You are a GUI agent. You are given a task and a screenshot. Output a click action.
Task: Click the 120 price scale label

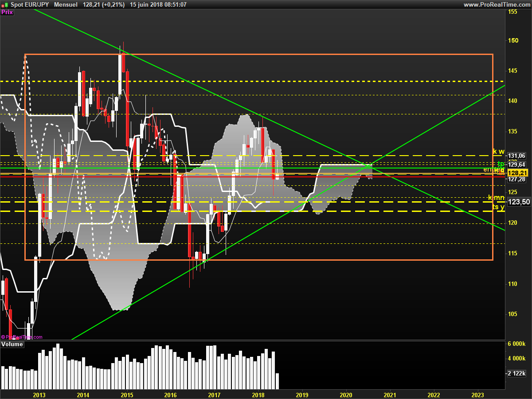pyautogui.click(x=512, y=223)
